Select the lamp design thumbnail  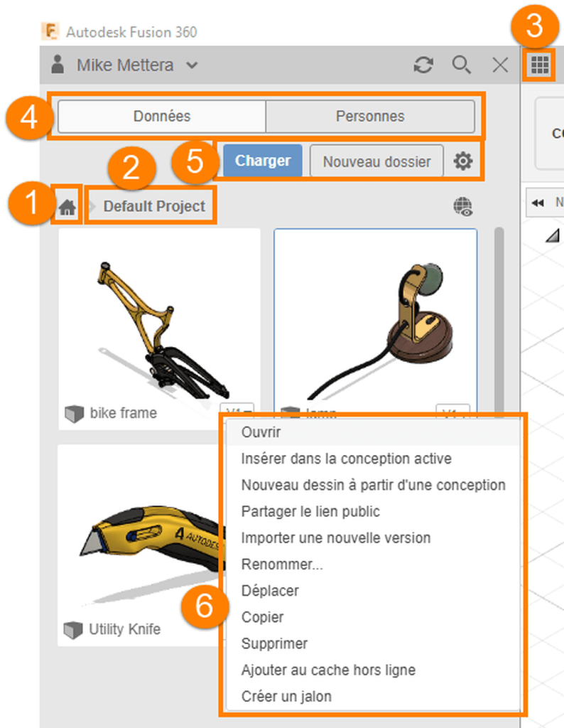(375, 316)
